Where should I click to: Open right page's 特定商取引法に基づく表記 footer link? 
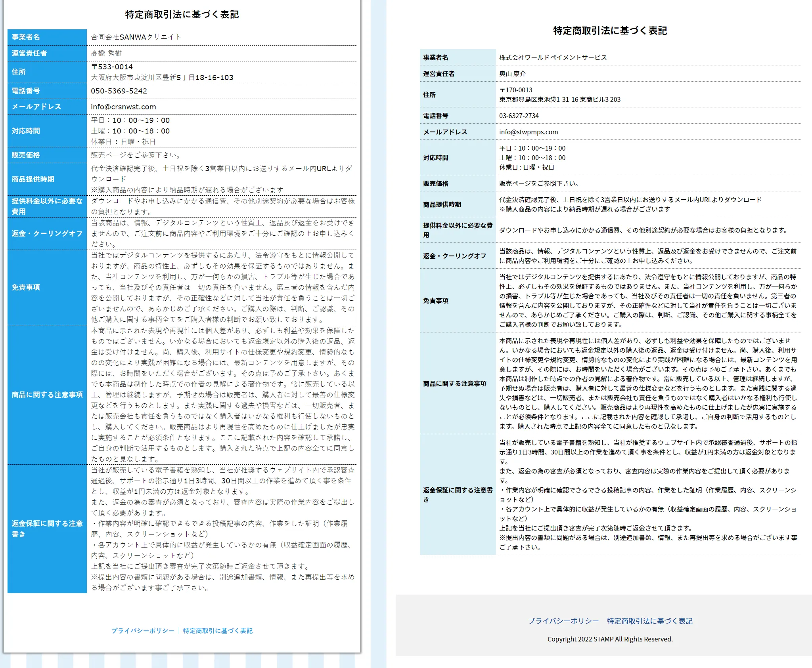(649, 621)
